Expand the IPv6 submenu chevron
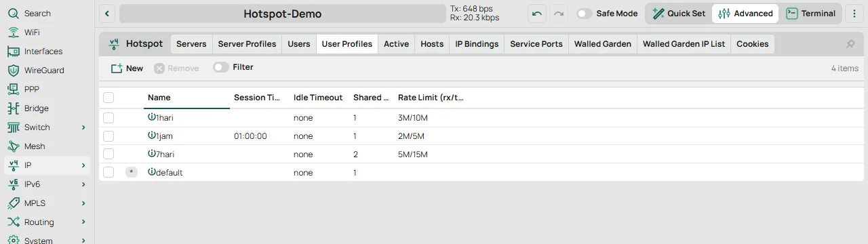The image size is (868, 244). pos(83,184)
